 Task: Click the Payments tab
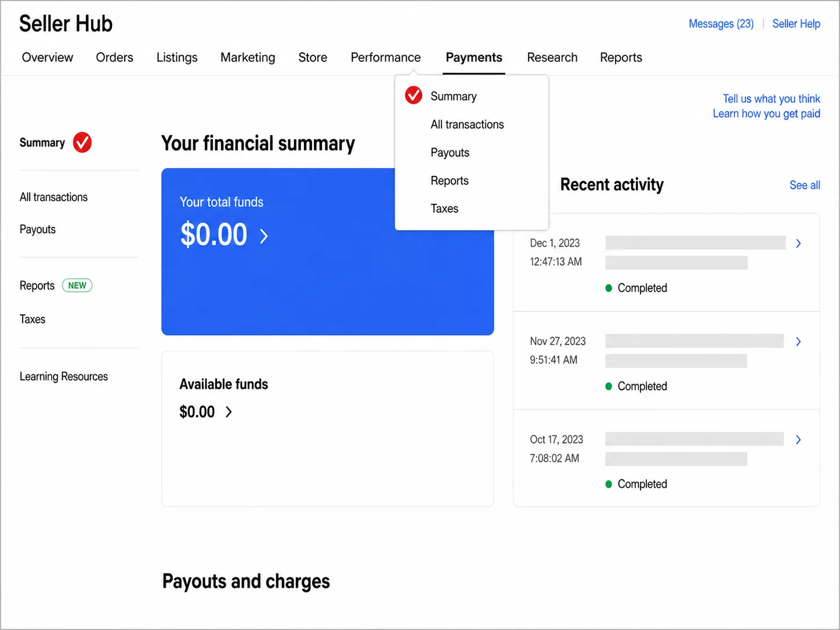474,57
